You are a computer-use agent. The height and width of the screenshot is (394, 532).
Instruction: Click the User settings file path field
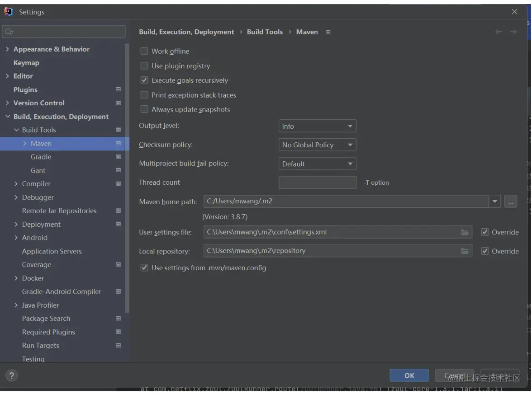(337, 232)
